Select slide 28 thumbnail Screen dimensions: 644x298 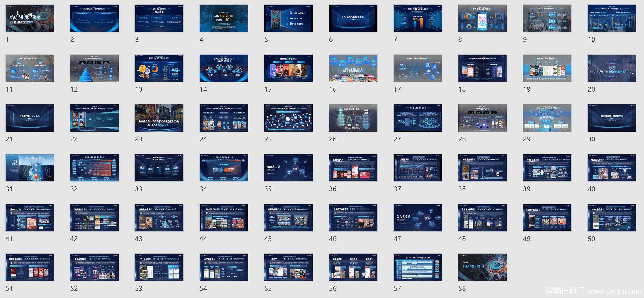click(483, 118)
